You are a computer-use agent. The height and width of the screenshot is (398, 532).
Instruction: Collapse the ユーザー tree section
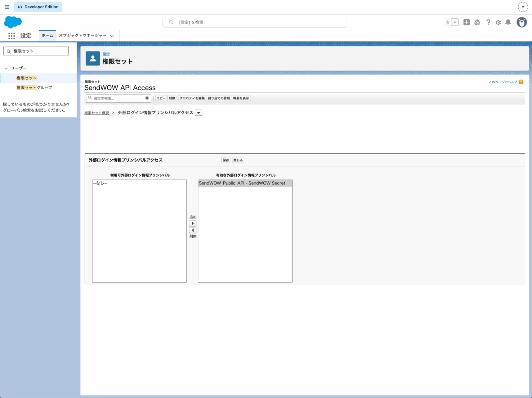pos(6,68)
